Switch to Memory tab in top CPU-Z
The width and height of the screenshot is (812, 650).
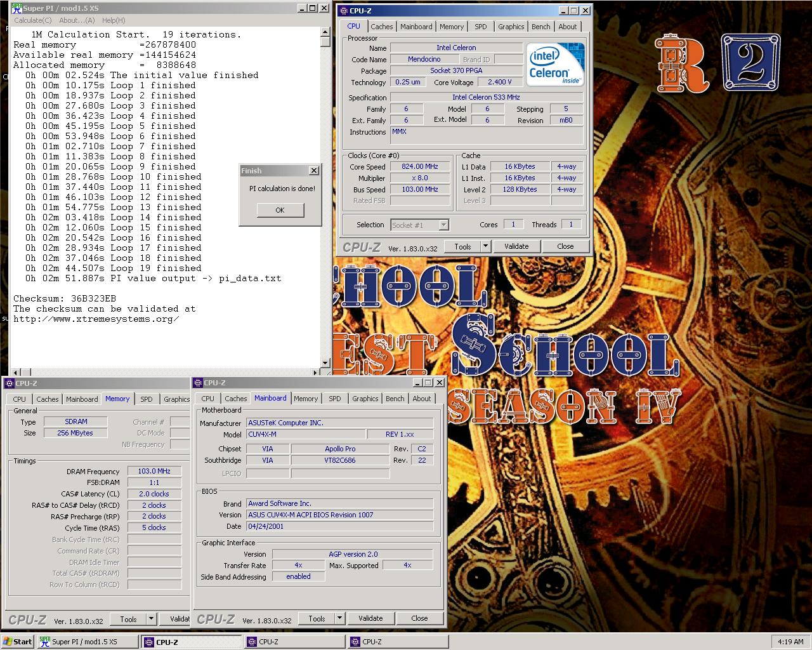tap(452, 27)
